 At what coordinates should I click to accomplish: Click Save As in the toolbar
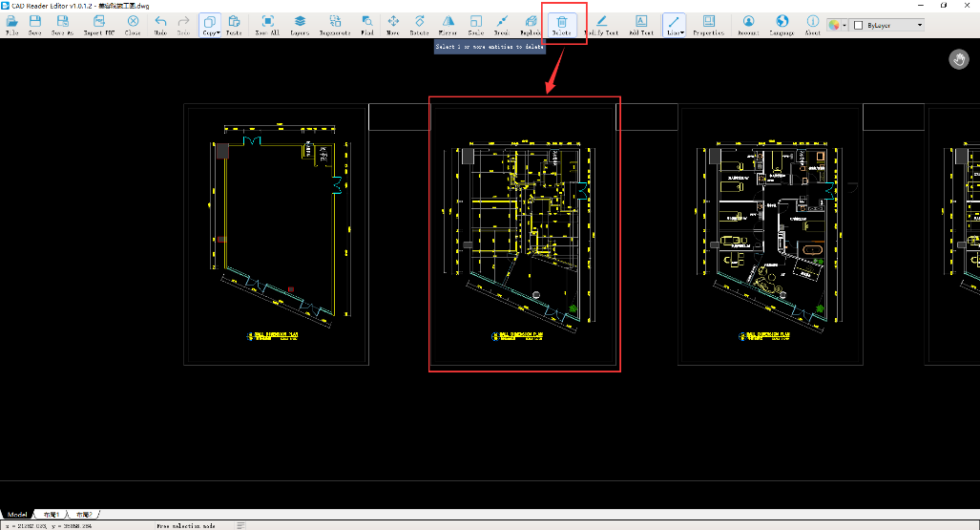click(x=62, y=23)
